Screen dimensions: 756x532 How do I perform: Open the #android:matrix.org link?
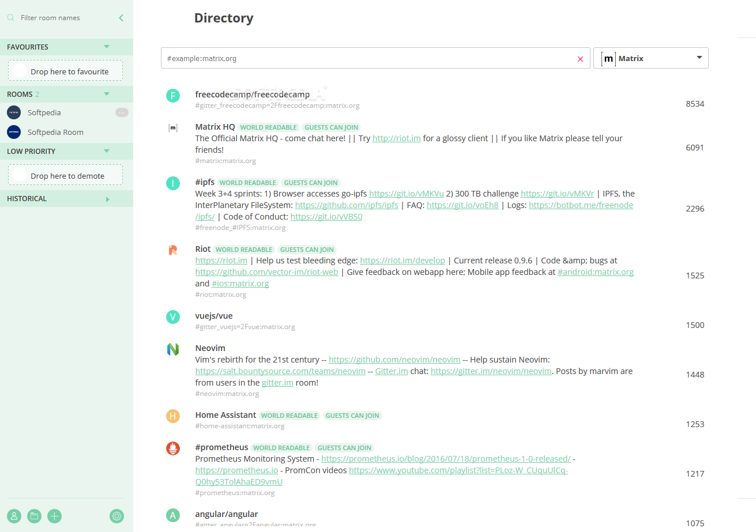[596, 272]
